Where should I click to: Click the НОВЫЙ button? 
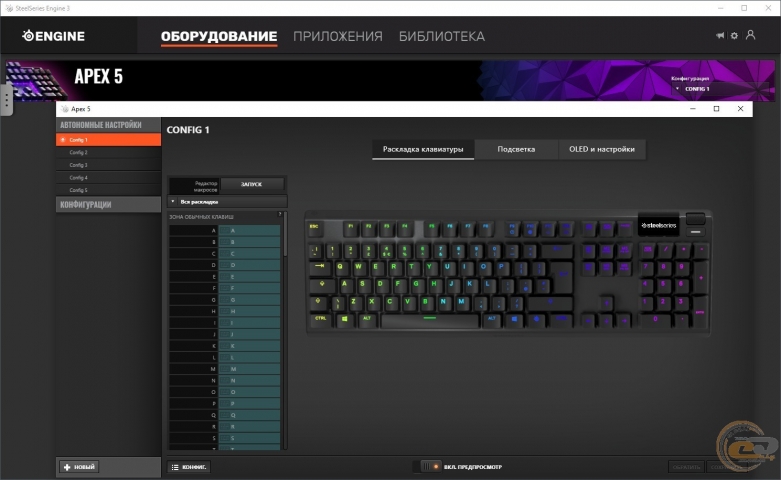[x=79, y=467]
